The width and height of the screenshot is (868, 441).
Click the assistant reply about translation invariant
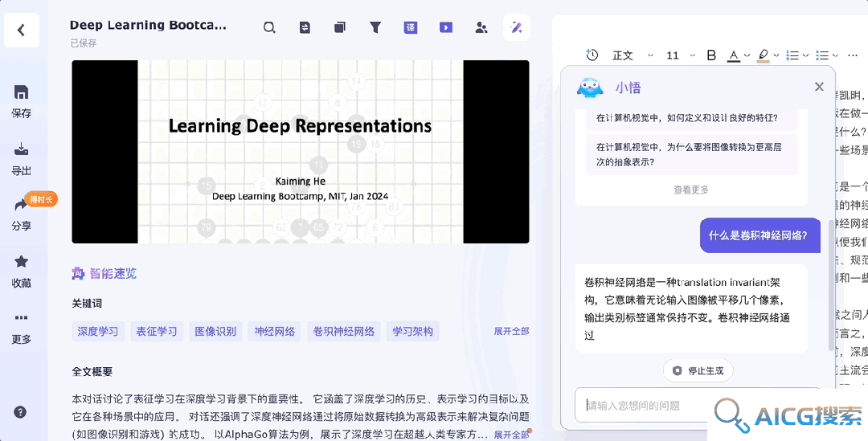tap(691, 308)
